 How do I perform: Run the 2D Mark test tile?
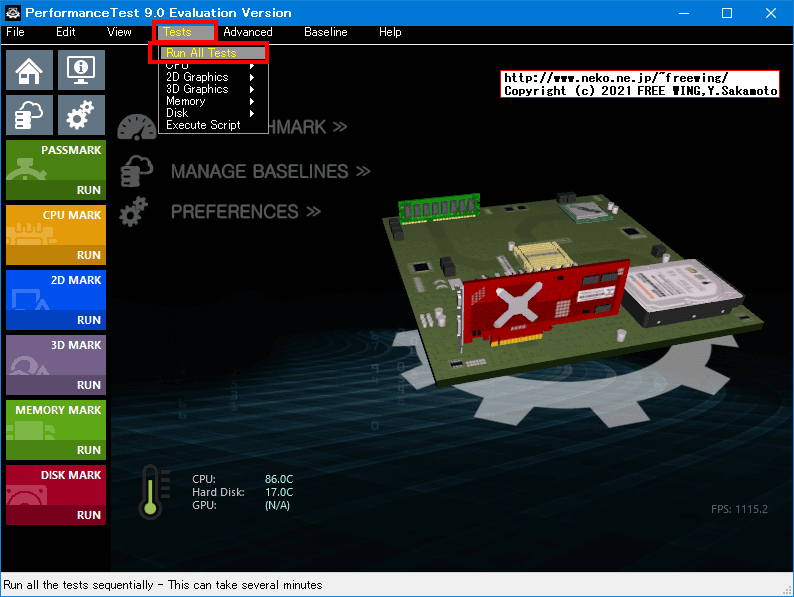(x=56, y=300)
